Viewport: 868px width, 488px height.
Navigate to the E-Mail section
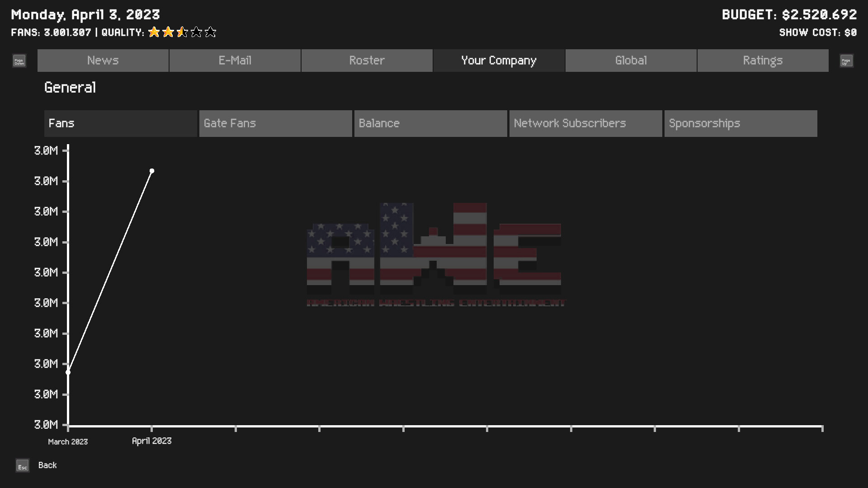(235, 60)
